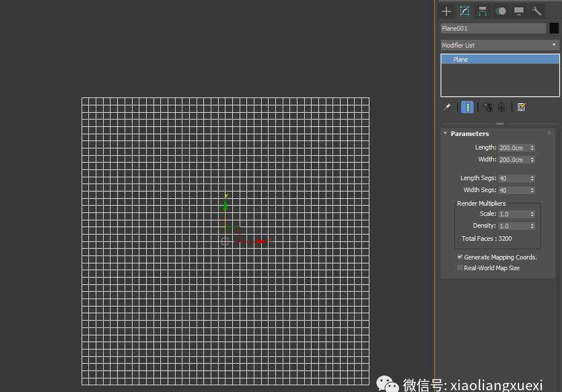Click the Plane001 object name field
This screenshot has width=562, height=392.
point(493,28)
